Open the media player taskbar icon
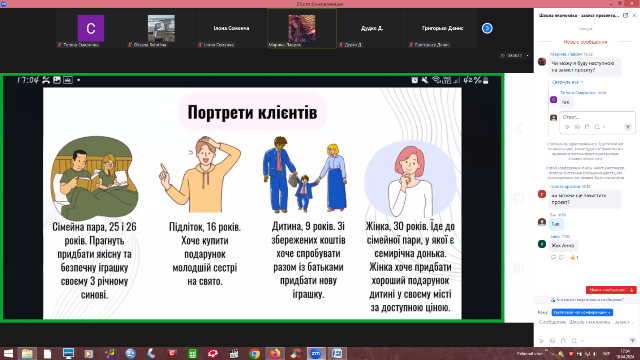The height and width of the screenshot is (360, 640). 89,353
